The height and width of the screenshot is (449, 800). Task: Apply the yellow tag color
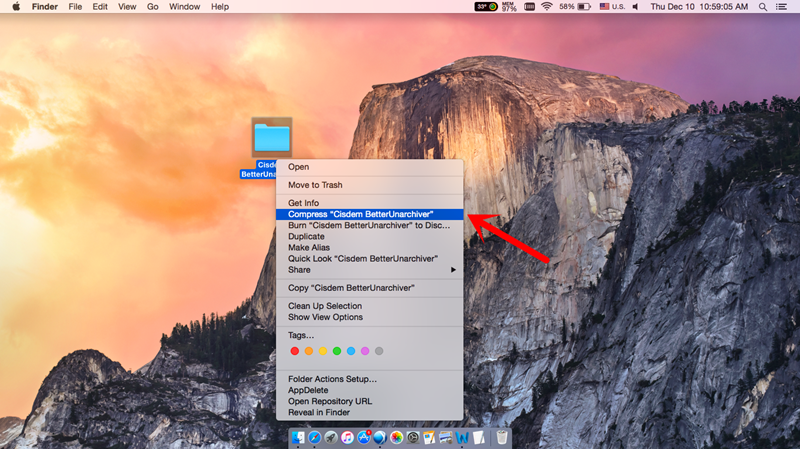pyautogui.click(x=323, y=351)
